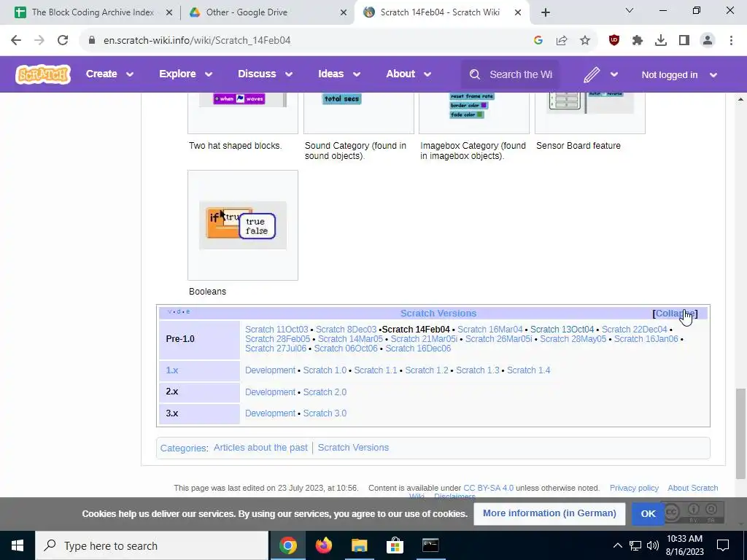Click the browser back arrow

pos(16,40)
